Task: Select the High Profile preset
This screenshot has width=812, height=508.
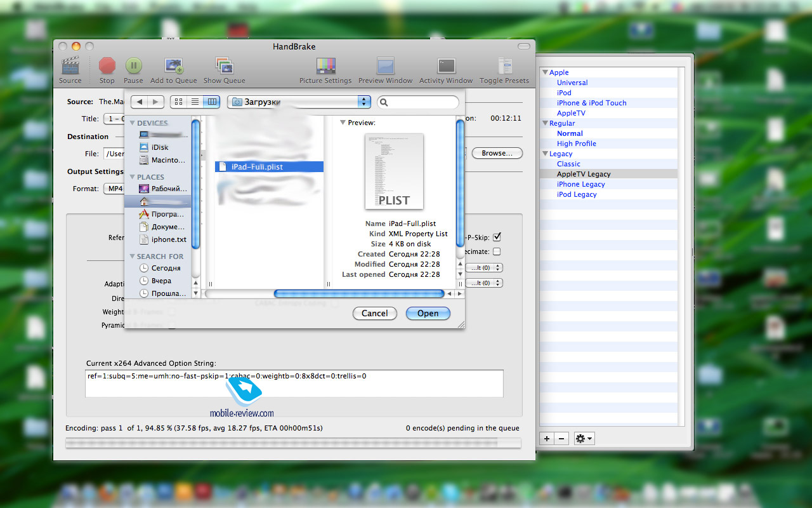Action: (577, 144)
